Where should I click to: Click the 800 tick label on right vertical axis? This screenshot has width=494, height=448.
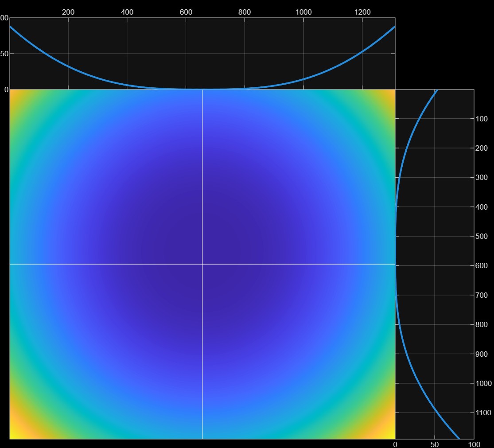click(x=482, y=324)
